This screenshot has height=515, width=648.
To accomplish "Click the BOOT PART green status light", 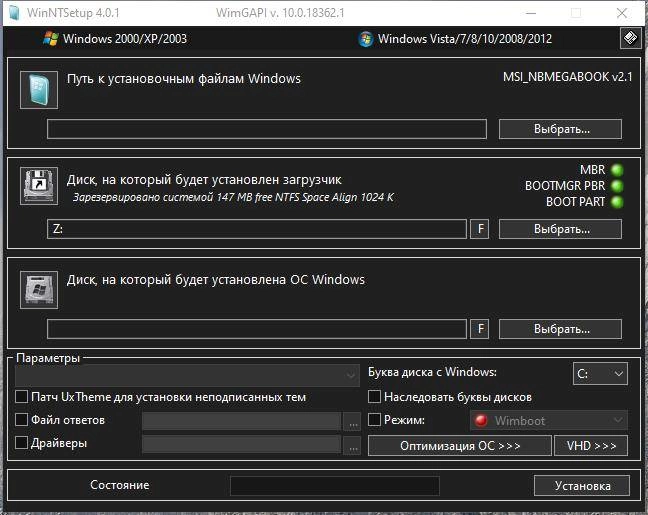I will pos(617,202).
